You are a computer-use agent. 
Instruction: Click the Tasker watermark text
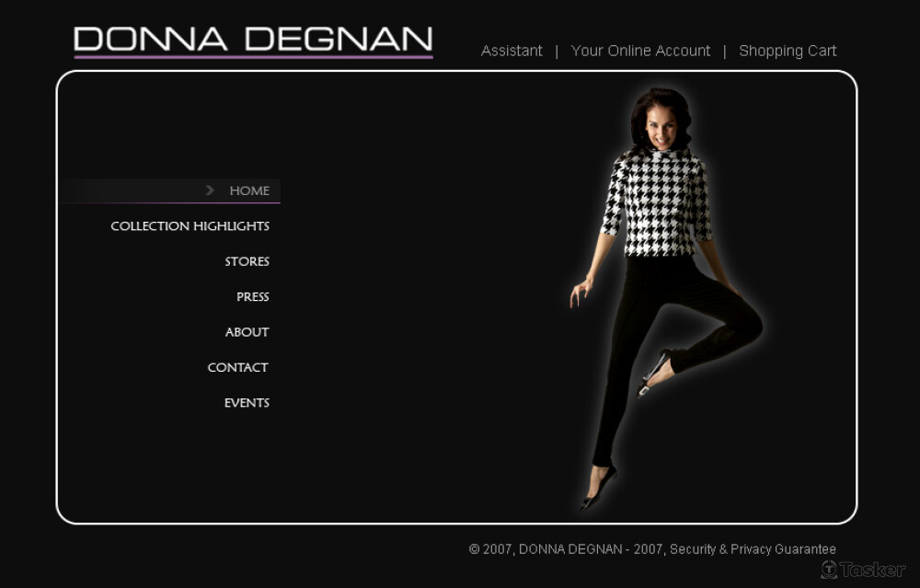tap(872, 570)
